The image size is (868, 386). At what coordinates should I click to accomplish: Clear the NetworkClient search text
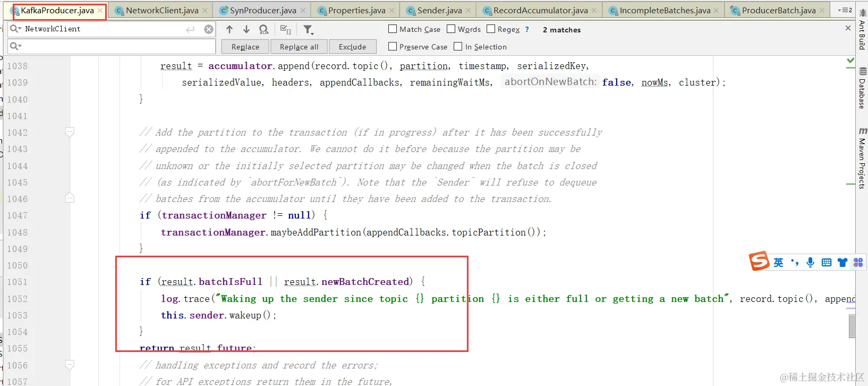pos(209,29)
